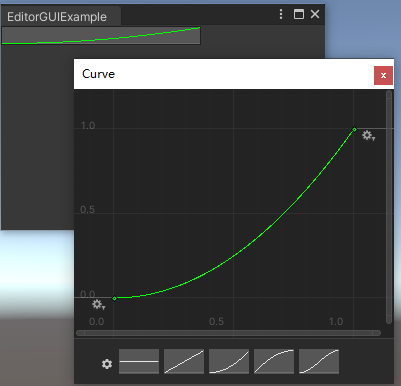Close the EditorGUIExample window
The width and height of the screenshot is (401, 386).
click(315, 14)
